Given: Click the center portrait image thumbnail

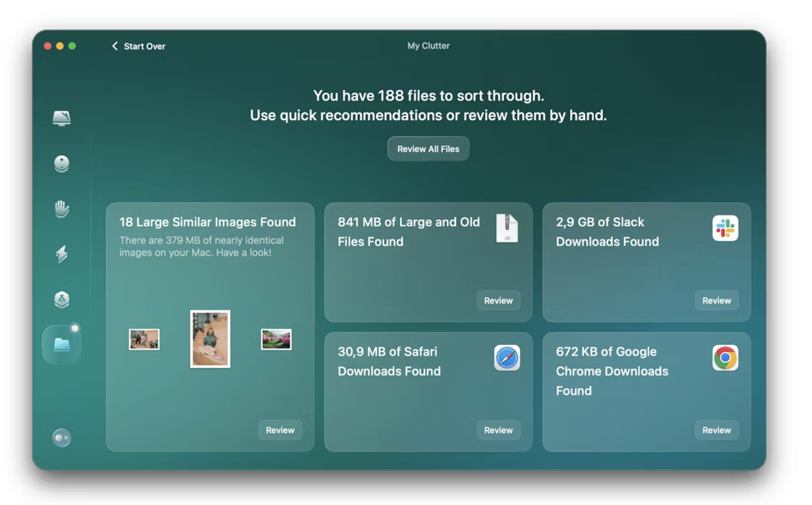Looking at the screenshot, I should tap(210, 339).
